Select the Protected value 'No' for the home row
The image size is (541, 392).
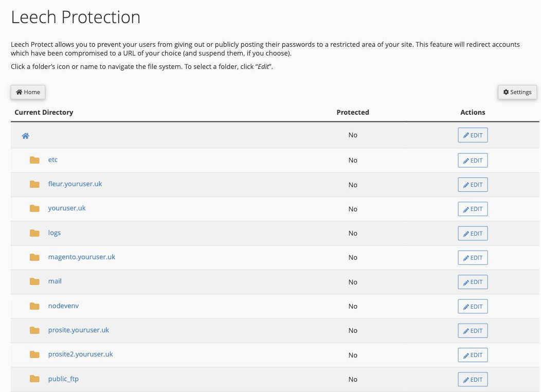[x=353, y=135]
